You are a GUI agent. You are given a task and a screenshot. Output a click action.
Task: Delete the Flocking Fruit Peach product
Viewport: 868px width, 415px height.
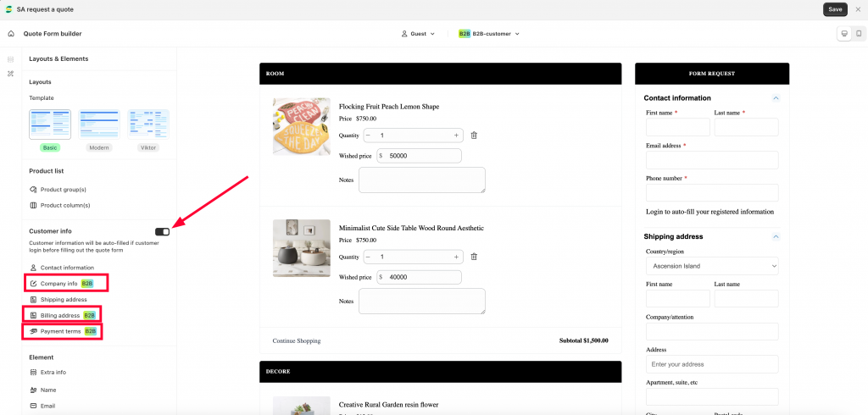[x=474, y=135]
